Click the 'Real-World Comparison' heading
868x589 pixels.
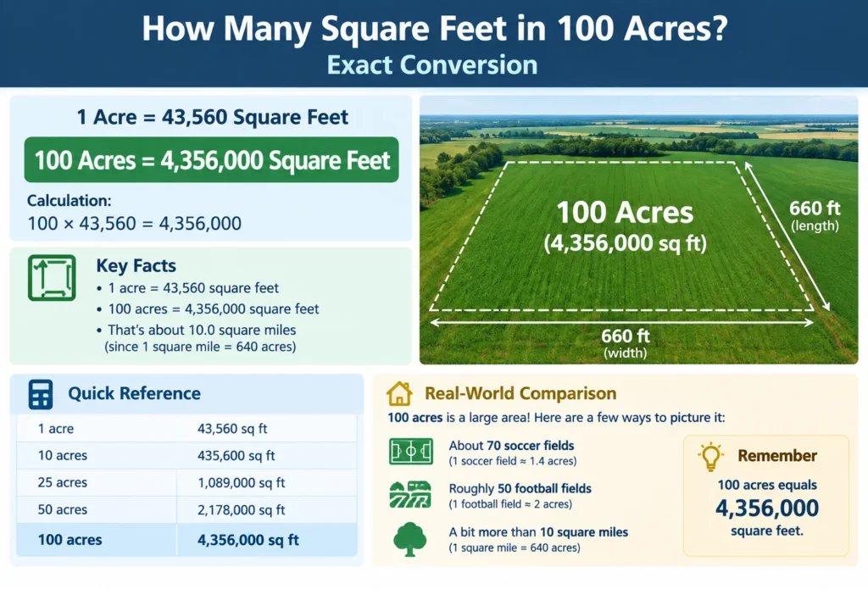pos(520,393)
